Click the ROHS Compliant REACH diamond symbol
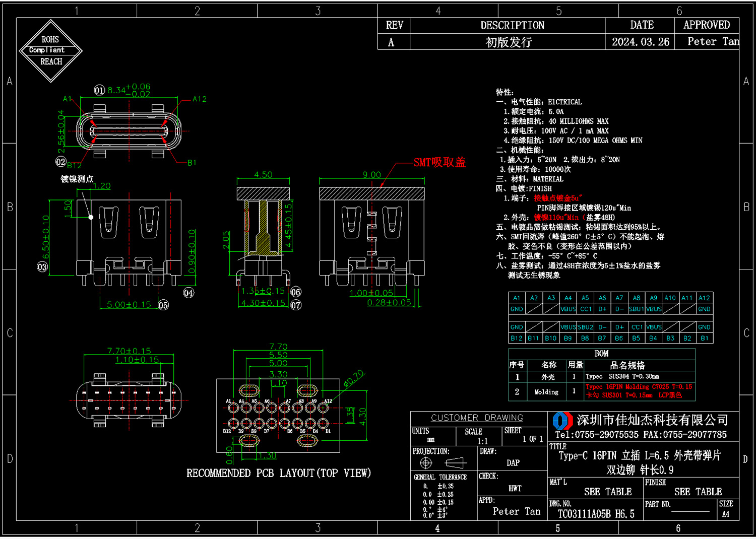The width and height of the screenshot is (756, 539). point(51,50)
